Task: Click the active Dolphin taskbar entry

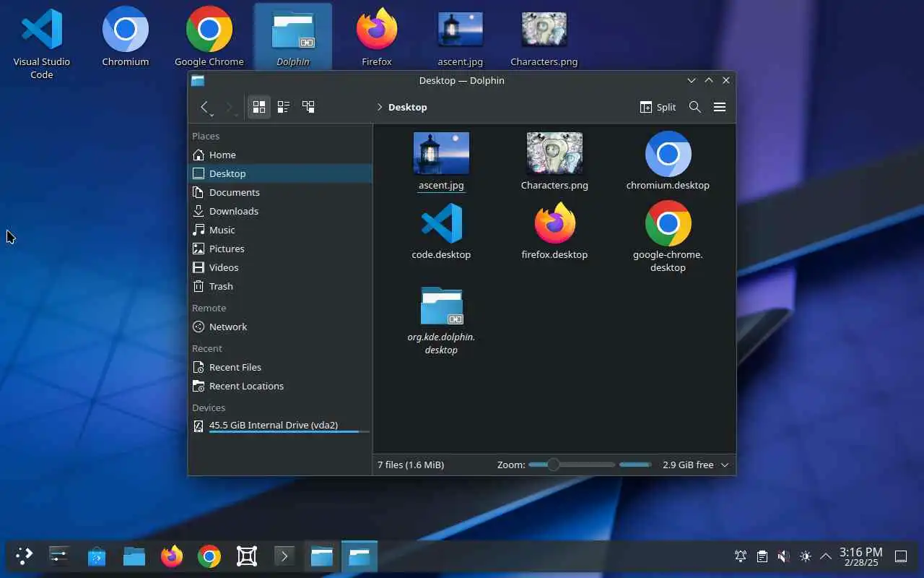Action: pos(359,556)
